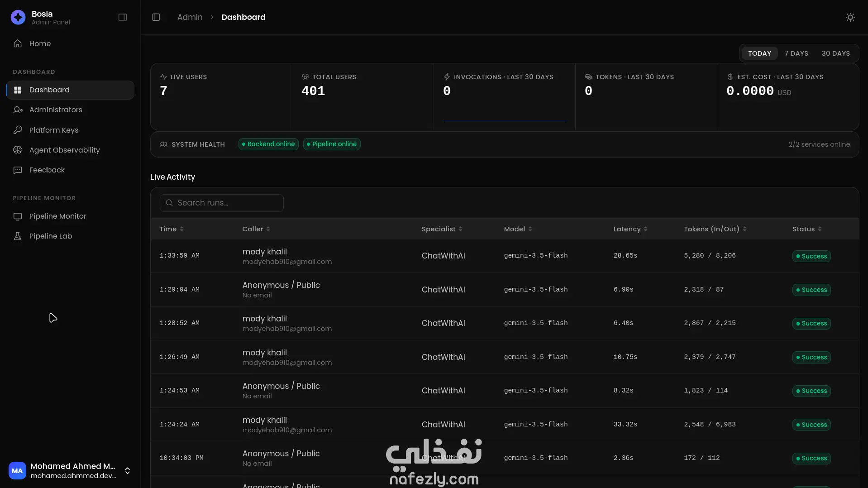868x488 pixels.
Task: Click latency value 2.36s
Action: pyautogui.click(x=623, y=458)
